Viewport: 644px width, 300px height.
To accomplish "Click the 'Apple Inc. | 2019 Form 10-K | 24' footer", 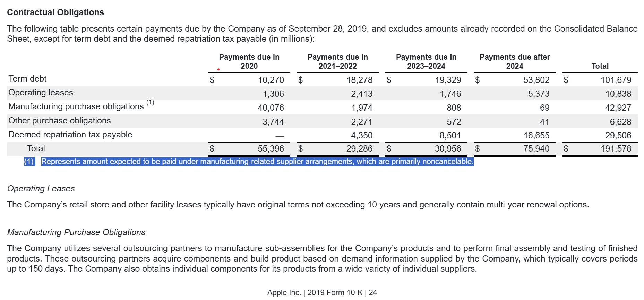I will point(322,293).
